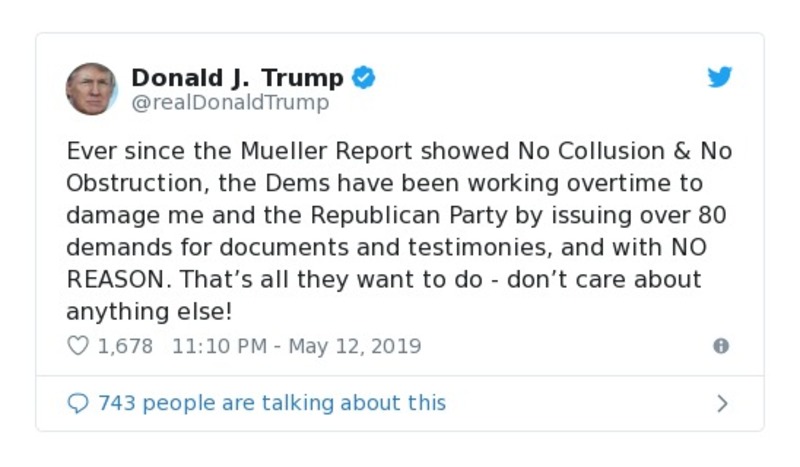Click the blue verified badge

(364, 78)
